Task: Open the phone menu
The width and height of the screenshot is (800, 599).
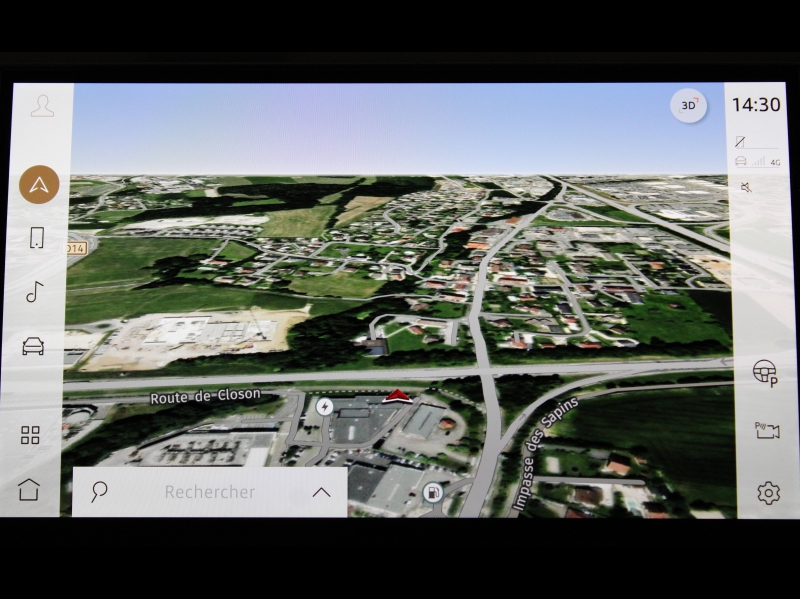Action: (x=37, y=238)
